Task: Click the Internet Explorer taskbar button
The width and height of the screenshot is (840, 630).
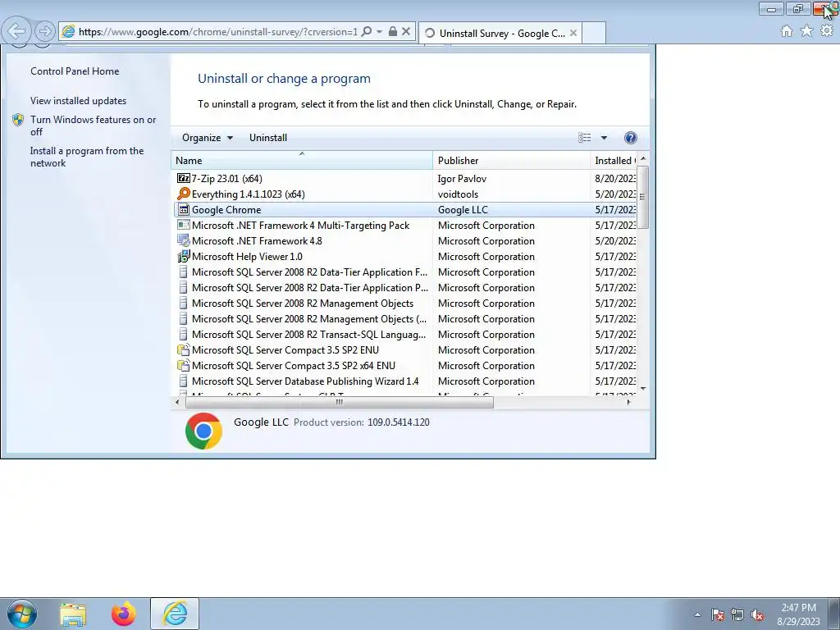Action: coord(175,614)
